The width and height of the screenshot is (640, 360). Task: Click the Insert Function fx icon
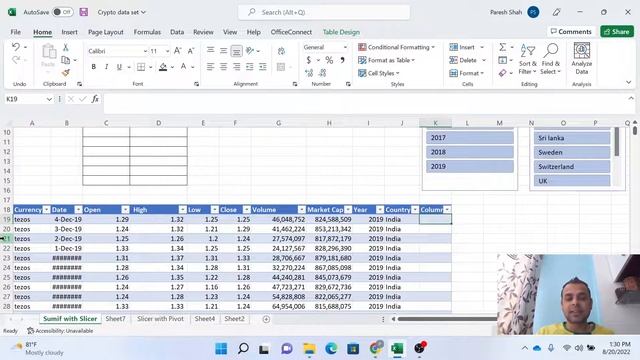tap(95, 99)
